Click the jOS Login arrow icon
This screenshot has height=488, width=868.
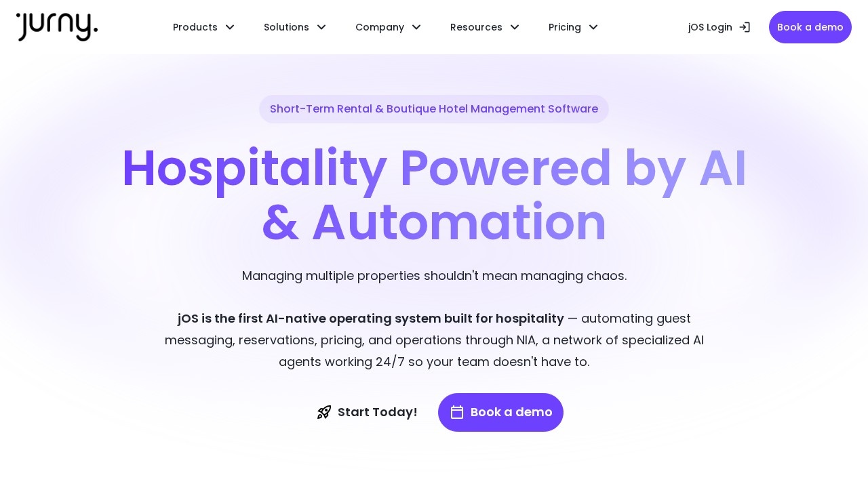coord(745,27)
